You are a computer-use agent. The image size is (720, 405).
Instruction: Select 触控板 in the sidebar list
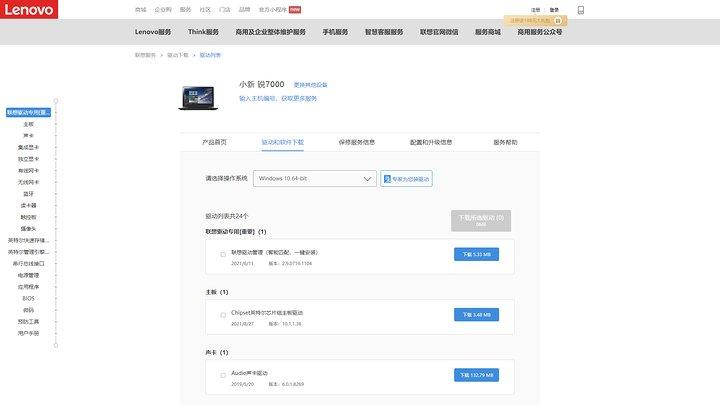coord(28,217)
